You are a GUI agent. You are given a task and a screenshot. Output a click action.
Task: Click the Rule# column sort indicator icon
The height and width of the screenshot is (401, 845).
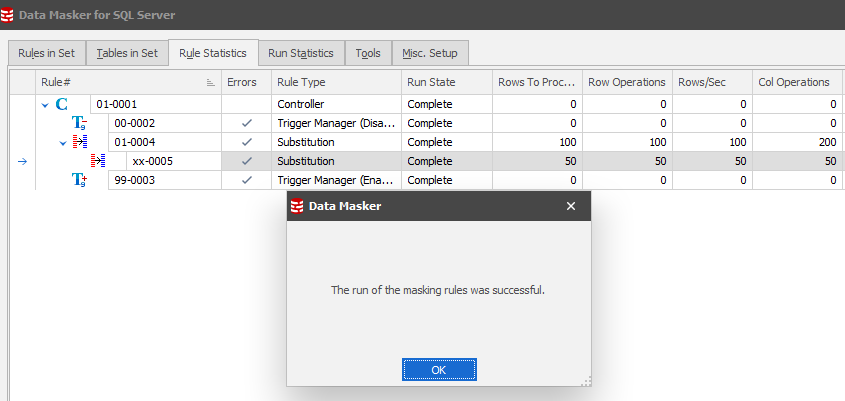coord(210,83)
